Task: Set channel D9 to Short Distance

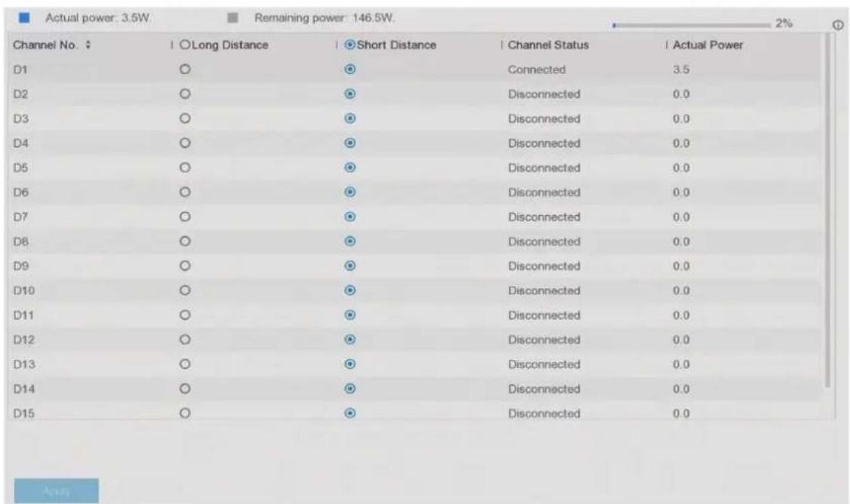Action: (x=350, y=266)
